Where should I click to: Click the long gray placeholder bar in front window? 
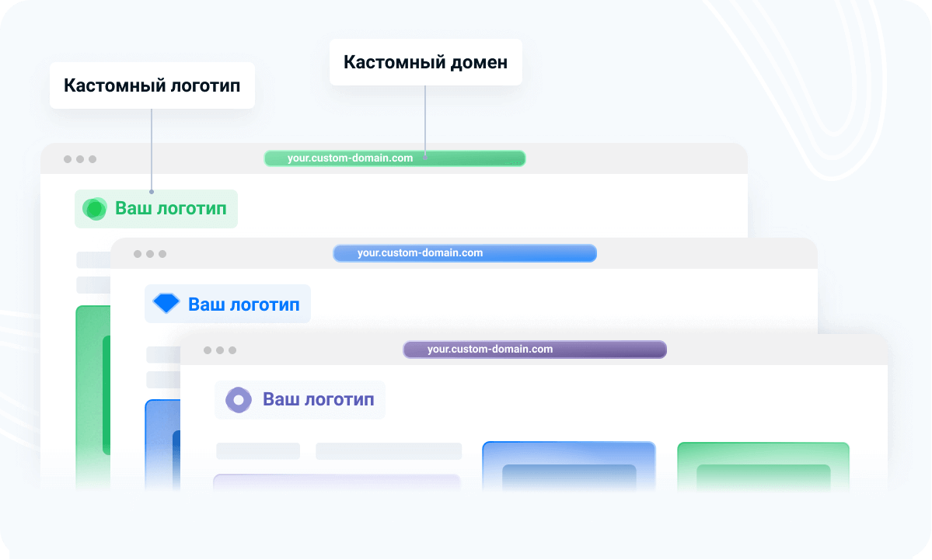click(388, 451)
